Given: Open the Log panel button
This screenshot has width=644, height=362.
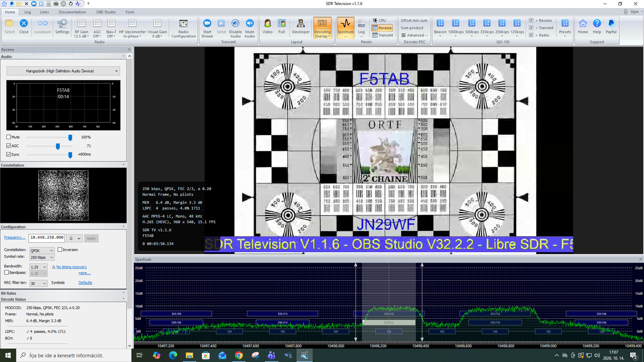Looking at the screenshot, I should pyautogui.click(x=361, y=28).
